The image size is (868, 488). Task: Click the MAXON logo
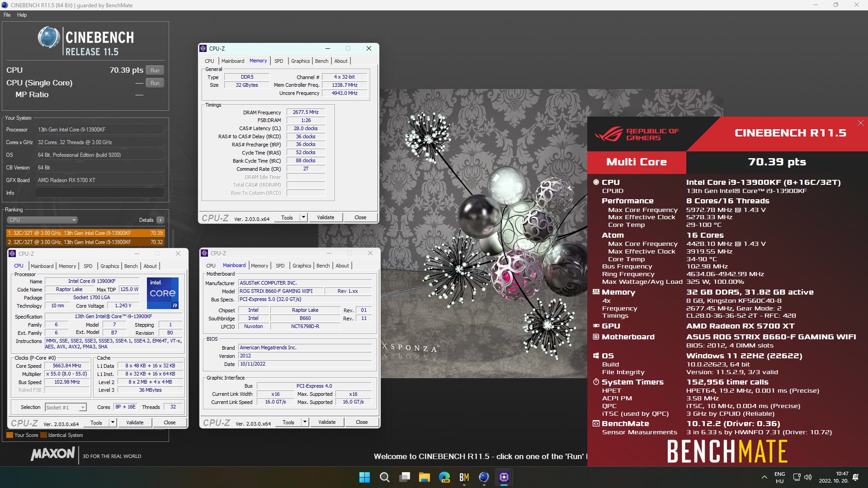click(x=52, y=454)
